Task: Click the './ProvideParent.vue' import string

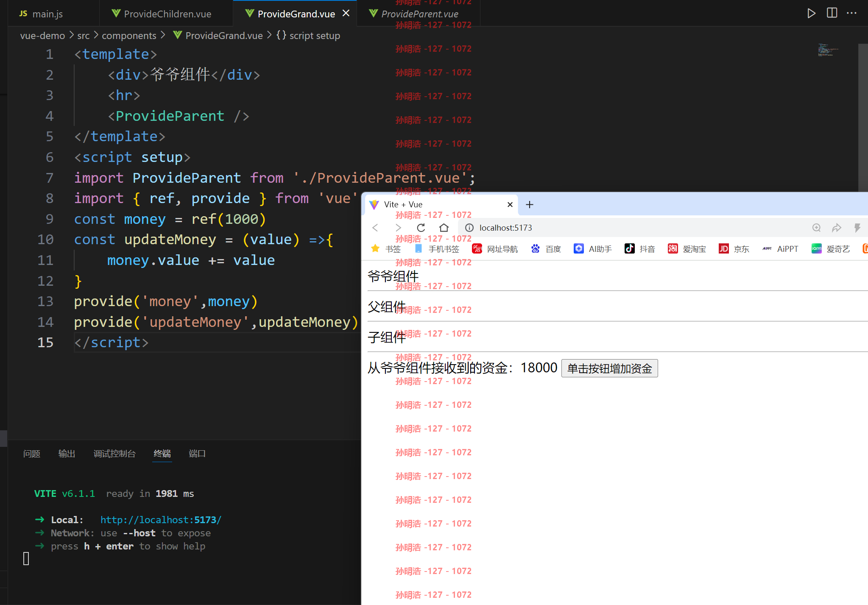Action: [380, 178]
